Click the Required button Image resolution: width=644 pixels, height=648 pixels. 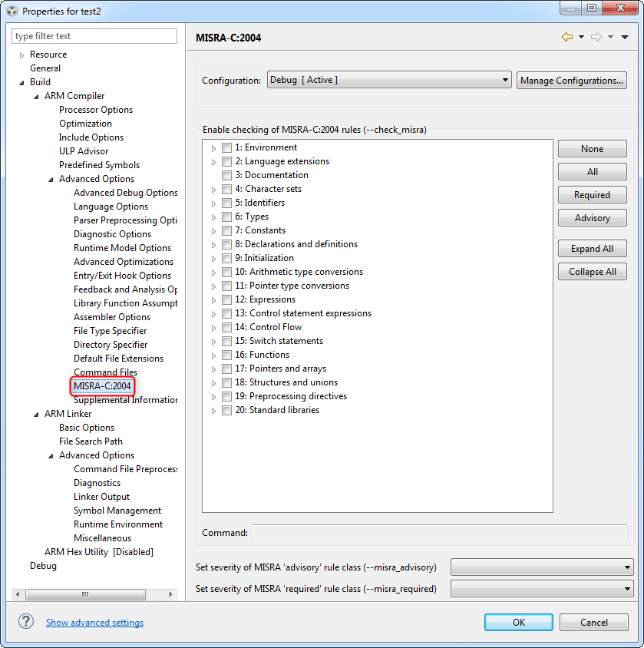point(592,195)
